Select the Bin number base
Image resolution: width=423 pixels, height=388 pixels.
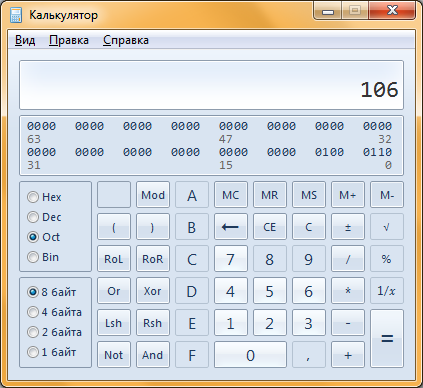click(43, 257)
